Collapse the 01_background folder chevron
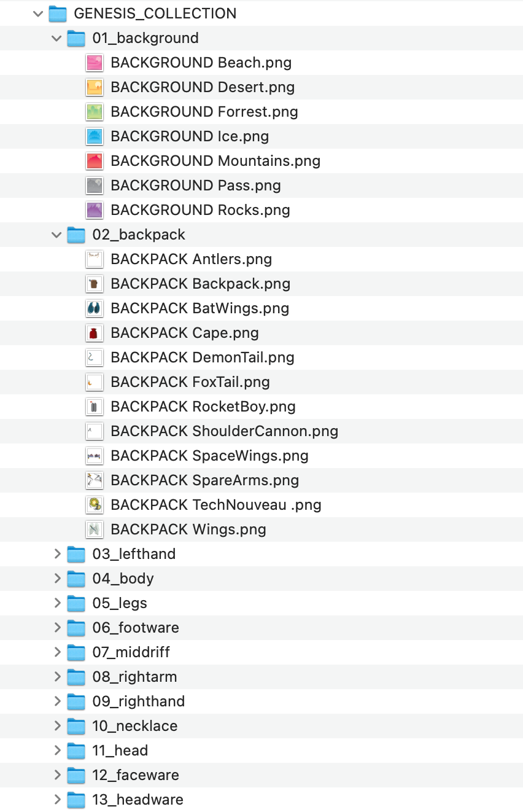523x812 pixels. tap(57, 38)
